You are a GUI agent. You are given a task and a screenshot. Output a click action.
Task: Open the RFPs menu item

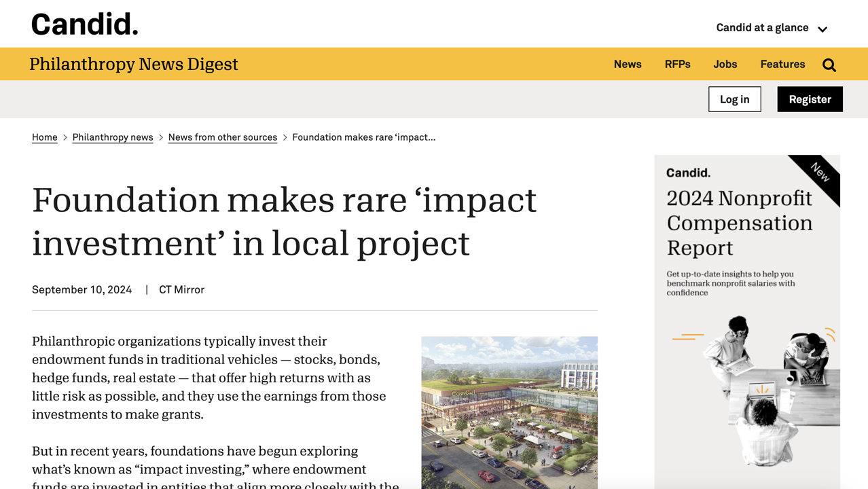coord(677,64)
